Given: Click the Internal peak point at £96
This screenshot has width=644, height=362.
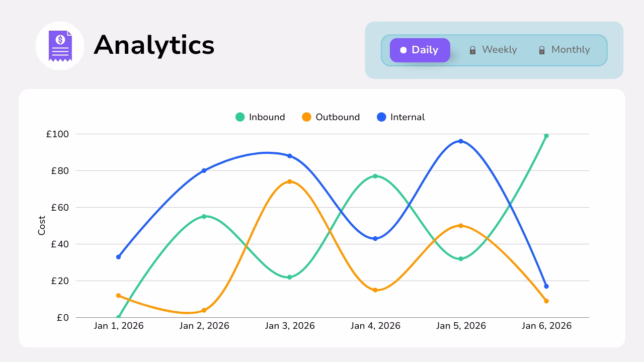Looking at the screenshot, I should click(461, 141).
